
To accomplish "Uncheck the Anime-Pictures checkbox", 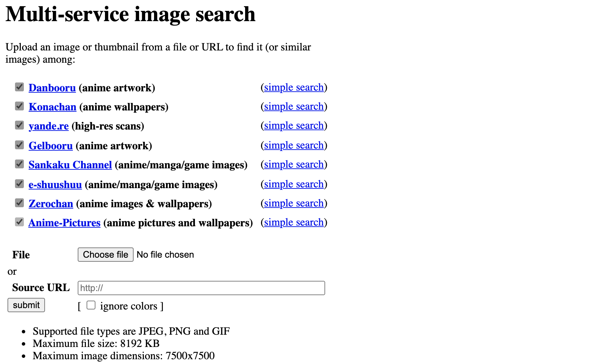I will pos(19,222).
